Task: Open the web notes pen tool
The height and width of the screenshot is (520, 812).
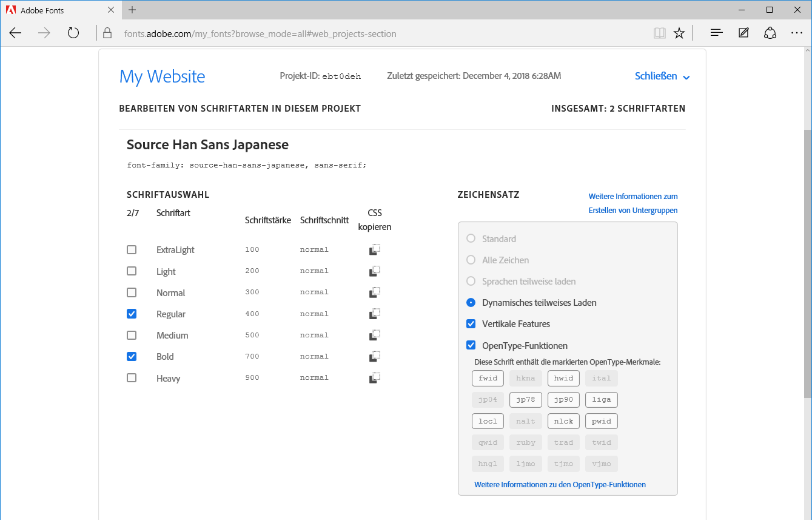Action: pyautogui.click(x=743, y=33)
